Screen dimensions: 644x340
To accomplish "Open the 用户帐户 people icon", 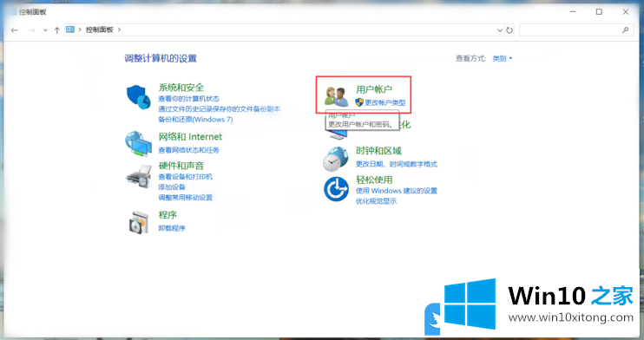I will click(x=337, y=96).
